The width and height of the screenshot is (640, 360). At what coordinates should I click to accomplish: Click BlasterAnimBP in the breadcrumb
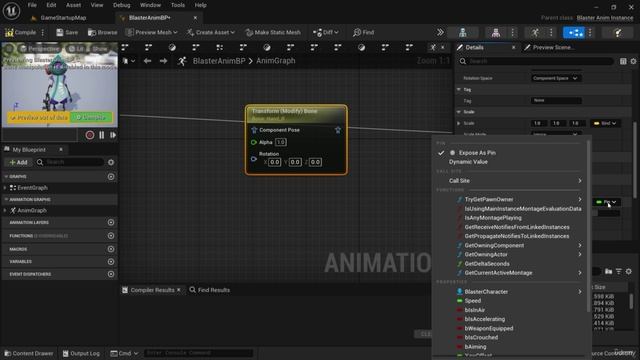(x=219, y=61)
